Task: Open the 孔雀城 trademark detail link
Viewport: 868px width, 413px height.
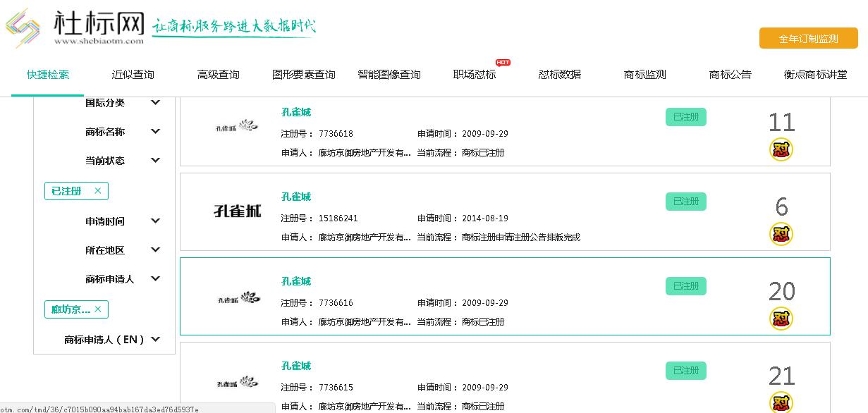Action: pos(296,112)
